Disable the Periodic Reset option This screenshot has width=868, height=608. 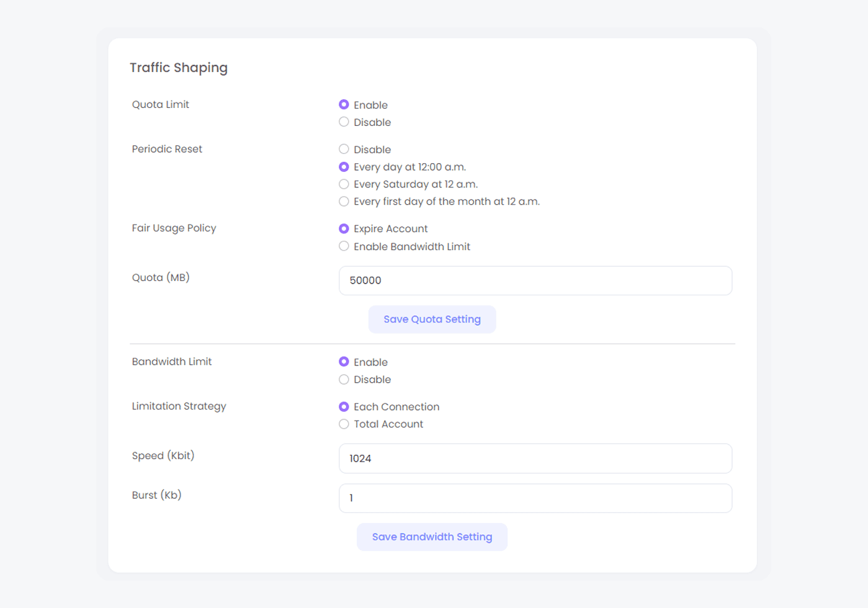tap(344, 150)
